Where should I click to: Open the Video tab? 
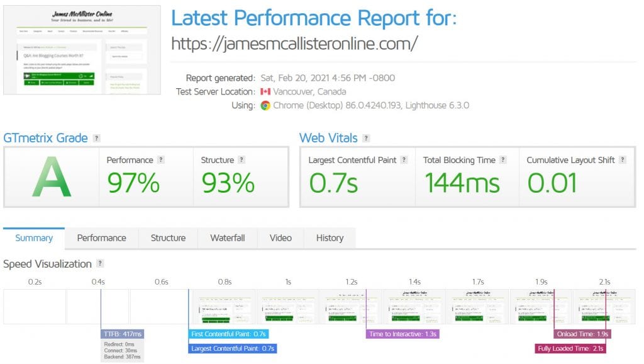click(x=280, y=238)
